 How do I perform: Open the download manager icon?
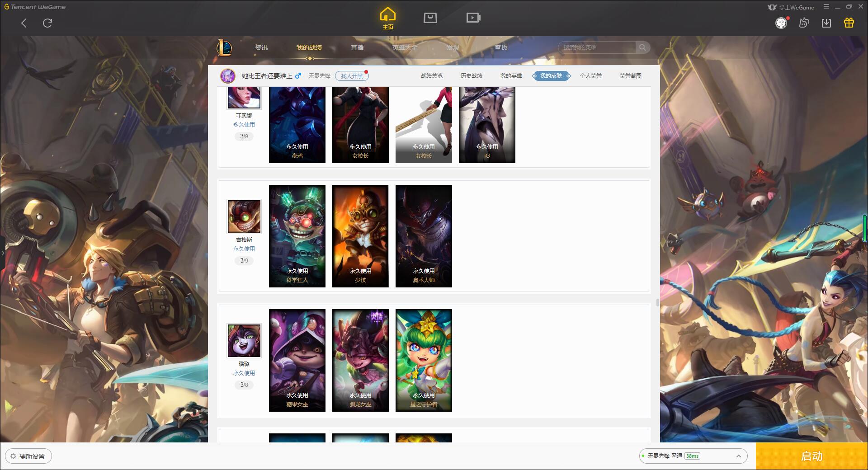point(826,23)
